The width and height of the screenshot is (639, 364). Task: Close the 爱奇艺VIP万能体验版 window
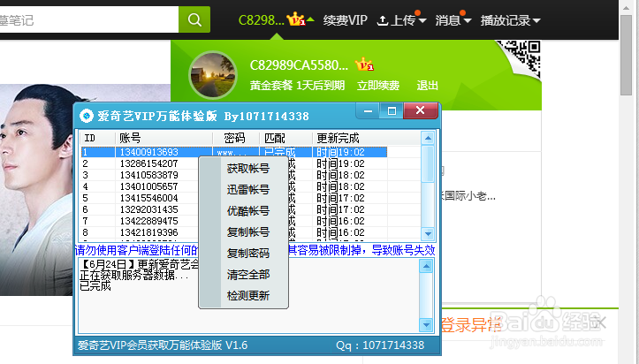(421, 110)
